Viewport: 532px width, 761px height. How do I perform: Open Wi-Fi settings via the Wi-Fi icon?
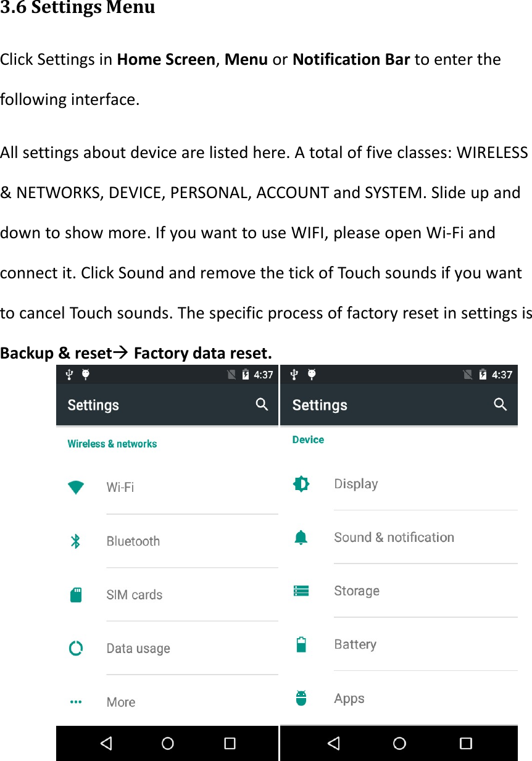tap(75, 487)
